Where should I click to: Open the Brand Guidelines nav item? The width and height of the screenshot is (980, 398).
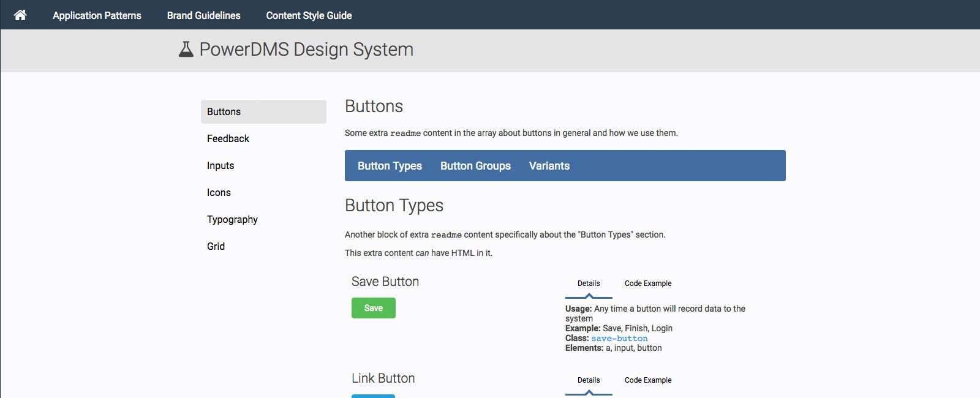pos(203,15)
